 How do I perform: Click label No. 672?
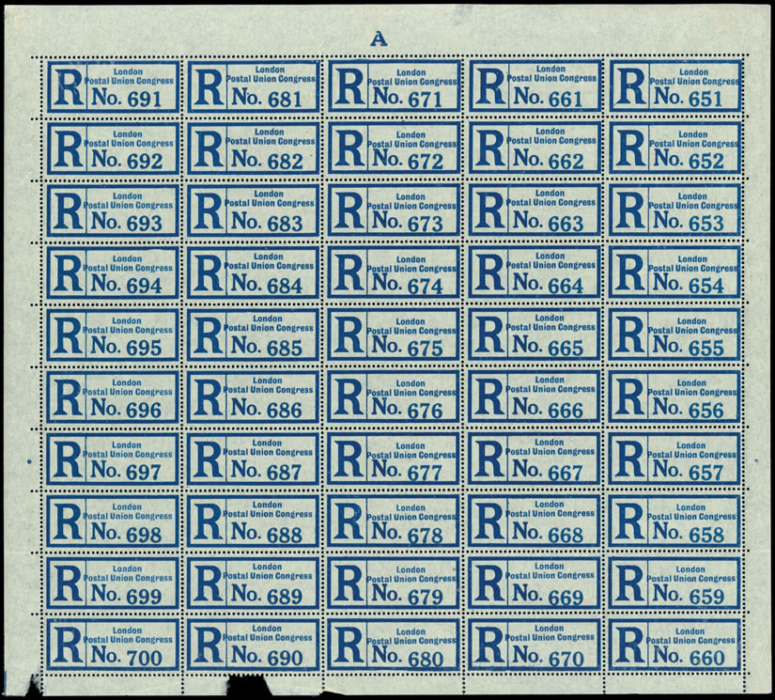click(x=395, y=148)
